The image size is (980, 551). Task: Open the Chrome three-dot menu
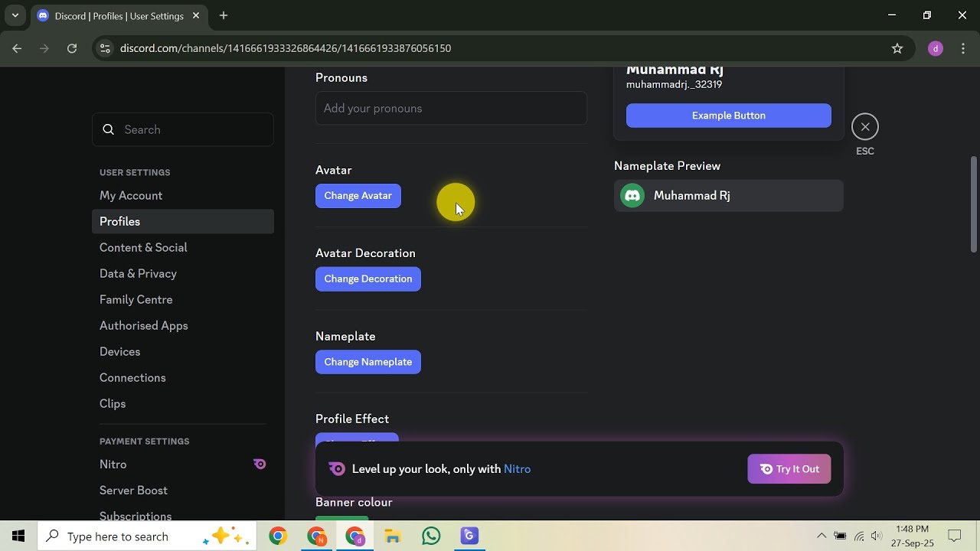(x=962, y=48)
